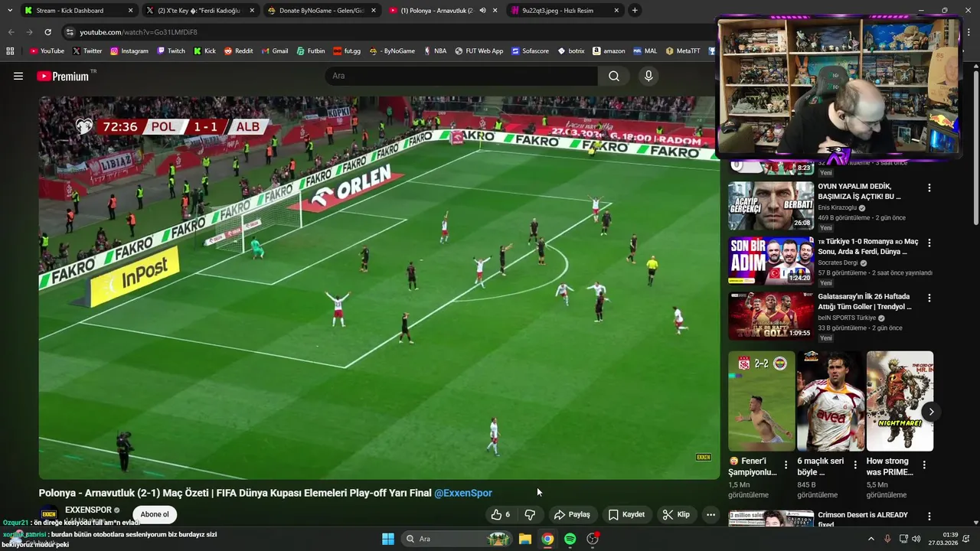Open options for Fener'i Şampiyonlu short
Viewport: 980px width, 551px height.
[786, 465]
